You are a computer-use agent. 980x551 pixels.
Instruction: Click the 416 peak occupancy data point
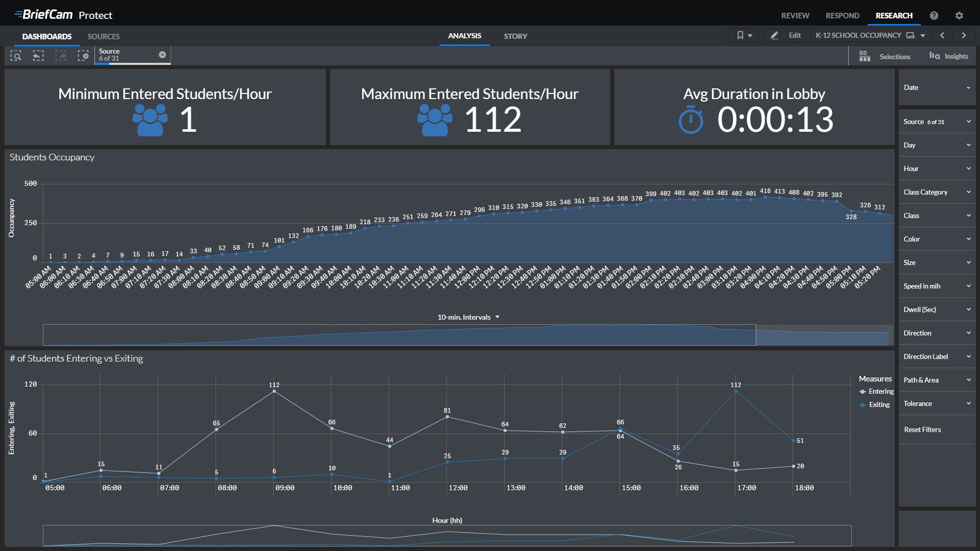(765, 197)
